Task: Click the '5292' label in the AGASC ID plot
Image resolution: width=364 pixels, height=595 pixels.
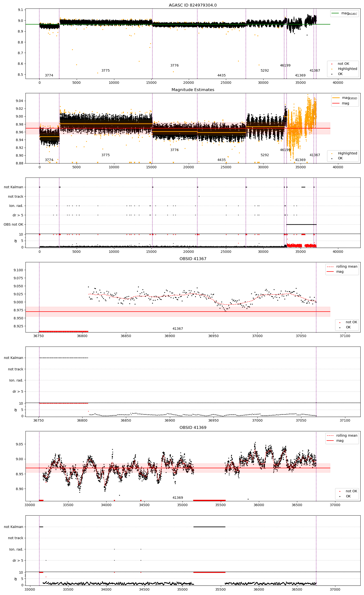Action: coord(265,70)
